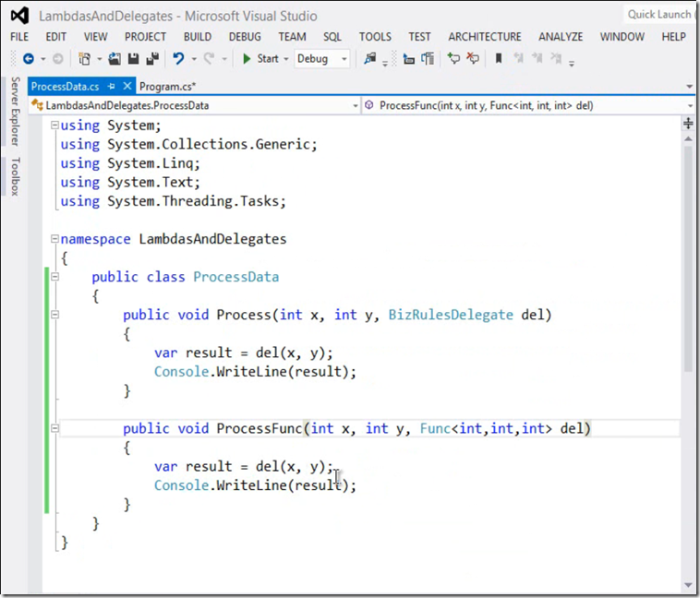Open the Toolbox side panel
This screenshot has height=598, width=700.
pyautogui.click(x=15, y=176)
